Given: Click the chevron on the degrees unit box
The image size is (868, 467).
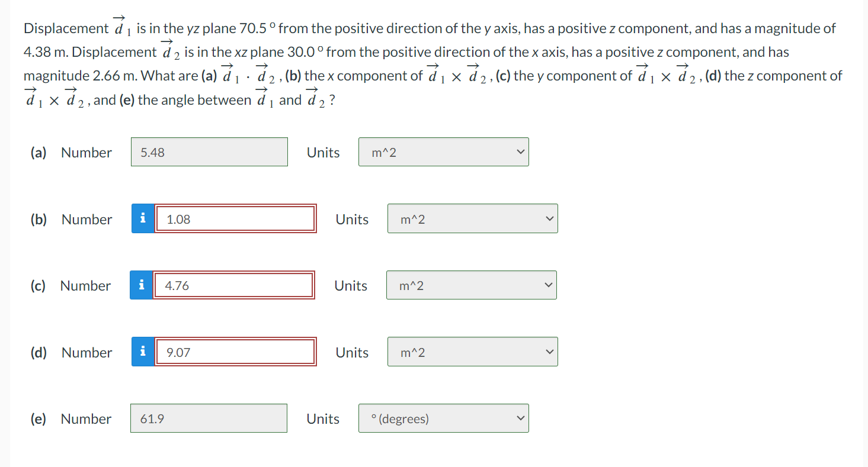Looking at the screenshot, I should [521, 417].
